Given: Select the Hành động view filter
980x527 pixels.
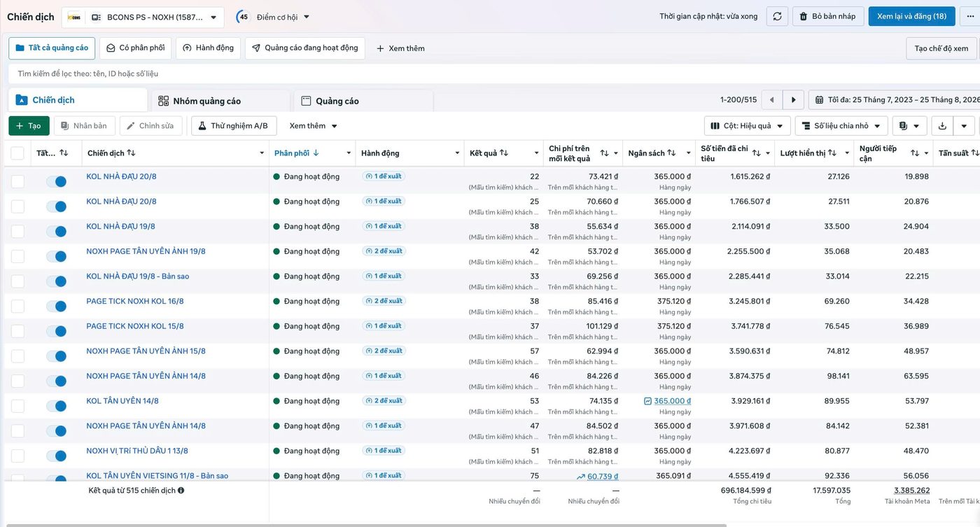Looking at the screenshot, I should [x=208, y=48].
